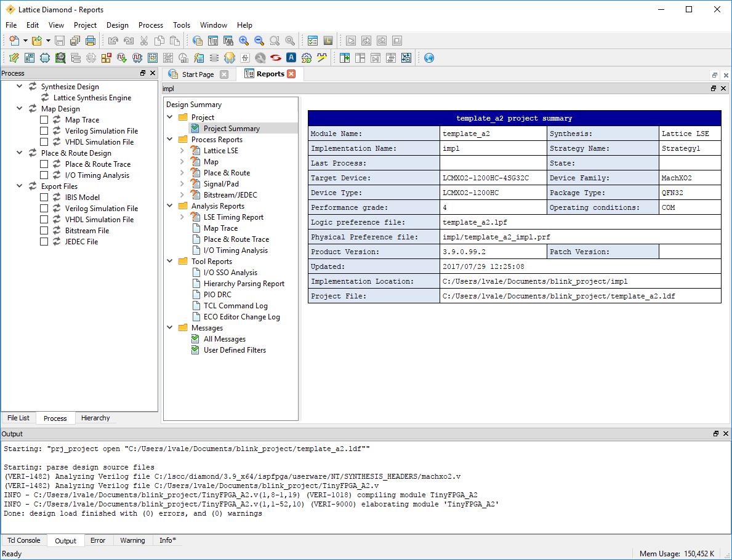Open the Hierarchy panel tab
This screenshot has height=560, width=732.
pos(95,418)
